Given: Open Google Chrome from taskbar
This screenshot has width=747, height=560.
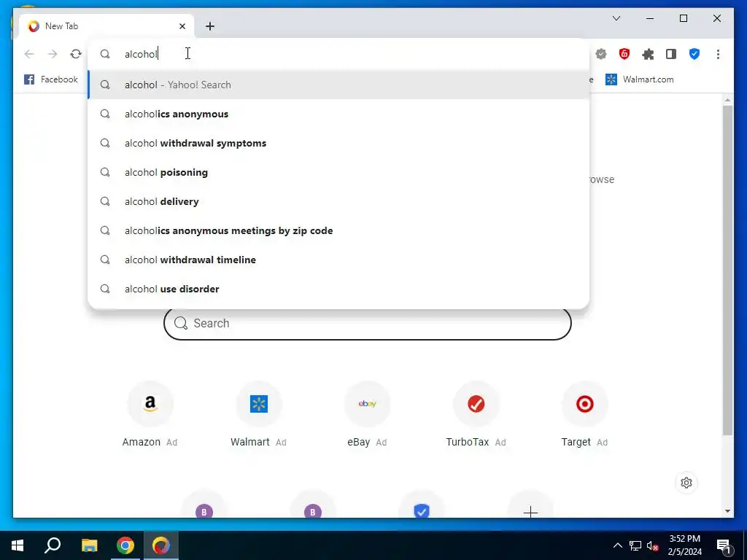Looking at the screenshot, I should point(125,545).
